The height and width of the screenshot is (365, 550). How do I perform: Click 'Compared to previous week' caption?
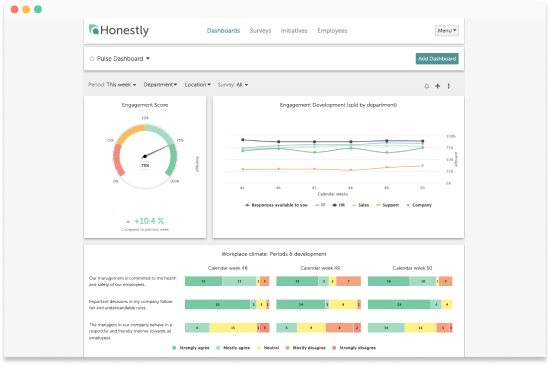[145, 230]
